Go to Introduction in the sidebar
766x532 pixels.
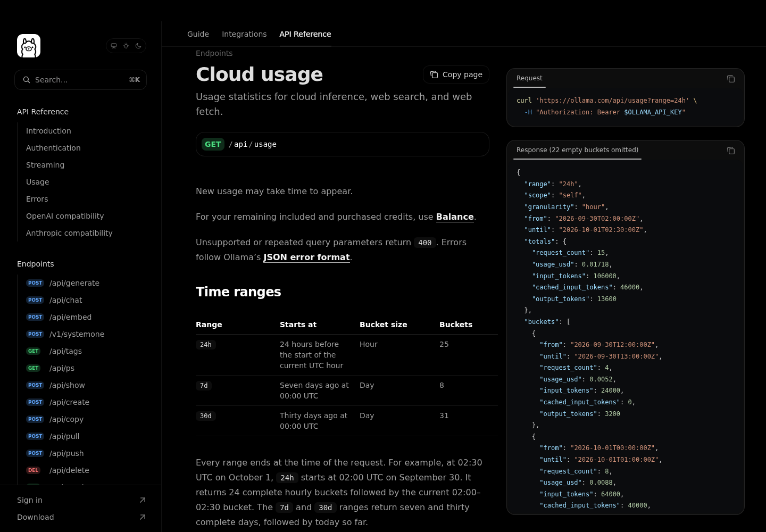48,131
